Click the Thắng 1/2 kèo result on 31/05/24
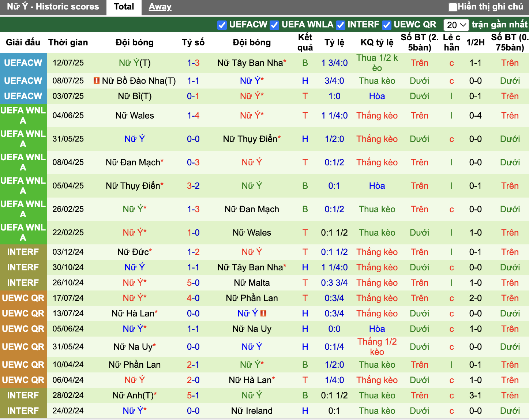This screenshot has height=420, width=529. [377, 347]
